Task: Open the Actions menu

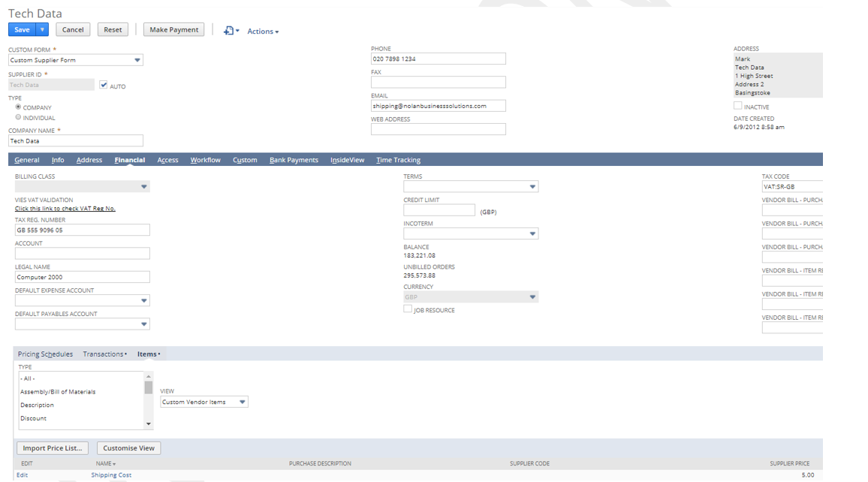Action: tap(263, 32)
